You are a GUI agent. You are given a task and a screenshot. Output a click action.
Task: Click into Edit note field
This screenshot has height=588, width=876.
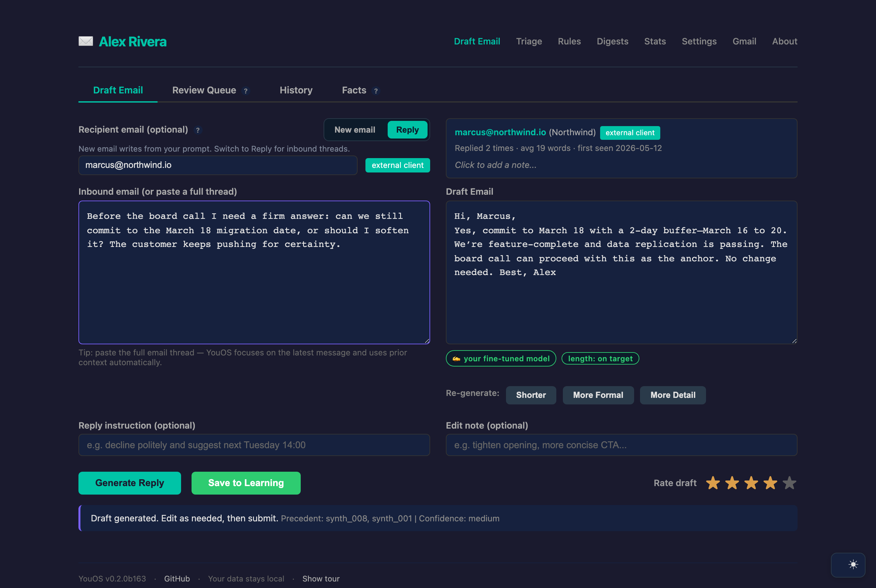point(621,445)
